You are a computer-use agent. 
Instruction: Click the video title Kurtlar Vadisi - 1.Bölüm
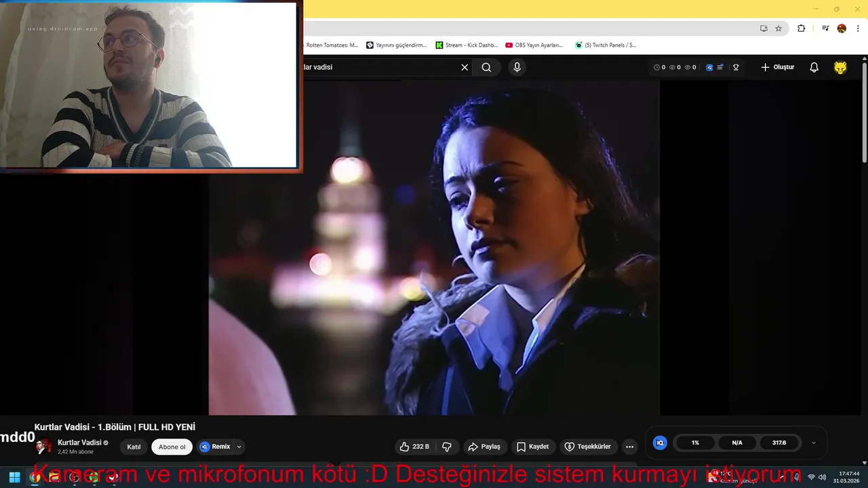[115, 427]
